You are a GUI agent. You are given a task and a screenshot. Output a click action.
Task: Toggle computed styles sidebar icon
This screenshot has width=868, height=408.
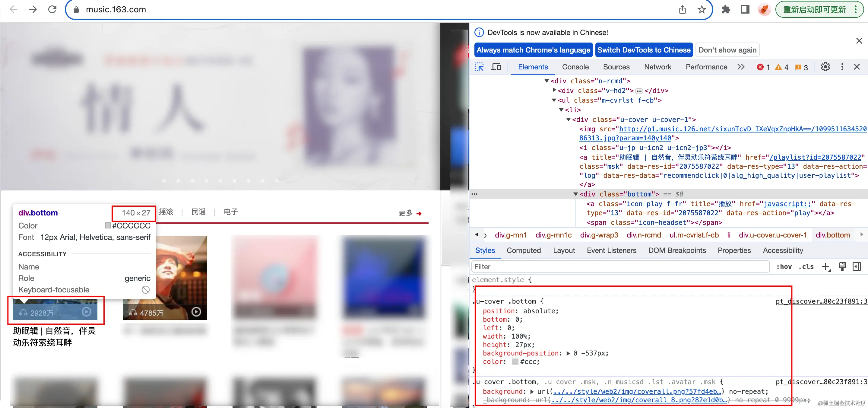(857, 266)
